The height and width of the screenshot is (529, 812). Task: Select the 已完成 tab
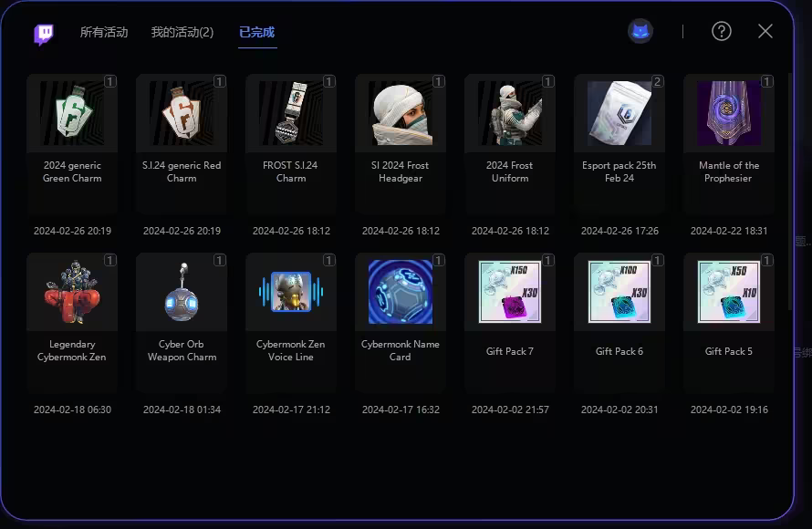(x=257, y=32)
